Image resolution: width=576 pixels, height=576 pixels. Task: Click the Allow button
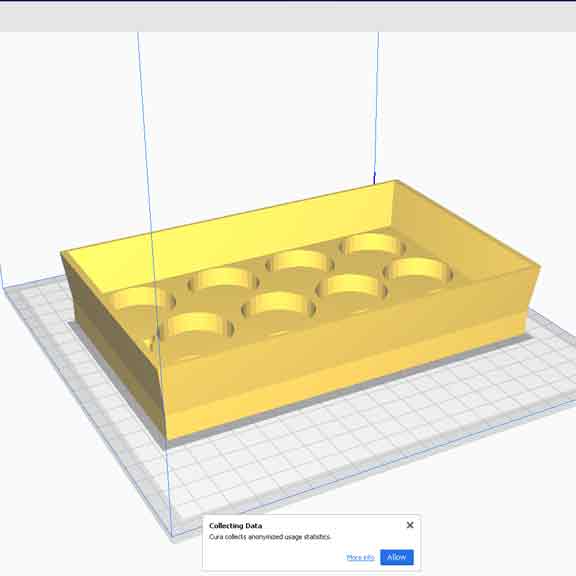point(397,557)
